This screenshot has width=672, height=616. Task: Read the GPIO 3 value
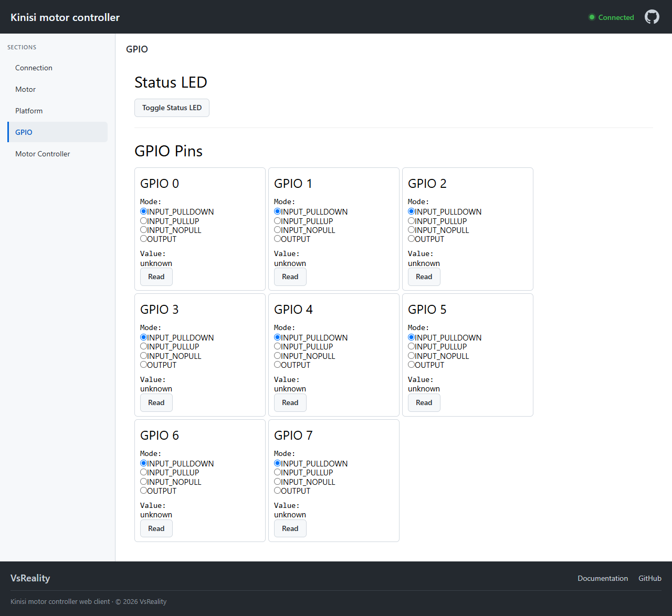(x=156, y=402)
